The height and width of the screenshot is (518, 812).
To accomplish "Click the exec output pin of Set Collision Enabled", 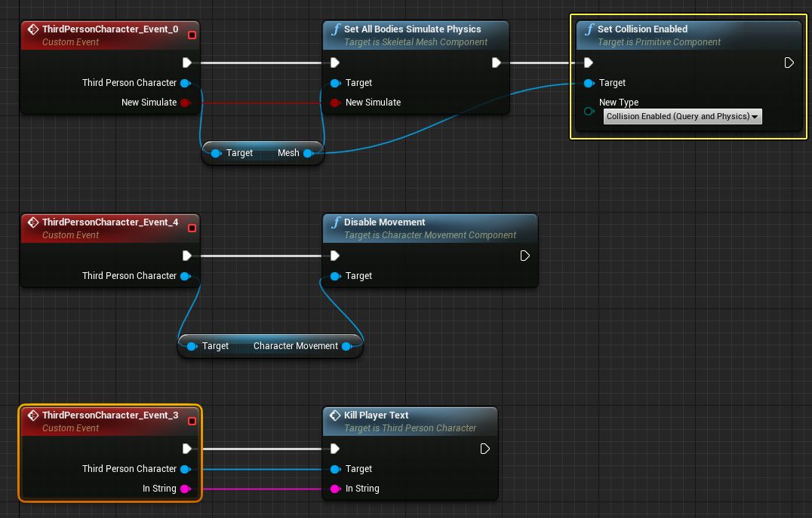I will [789, 63].
